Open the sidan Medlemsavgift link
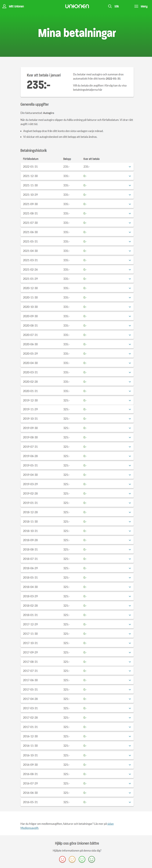152x868 pixels. (29, 828)
